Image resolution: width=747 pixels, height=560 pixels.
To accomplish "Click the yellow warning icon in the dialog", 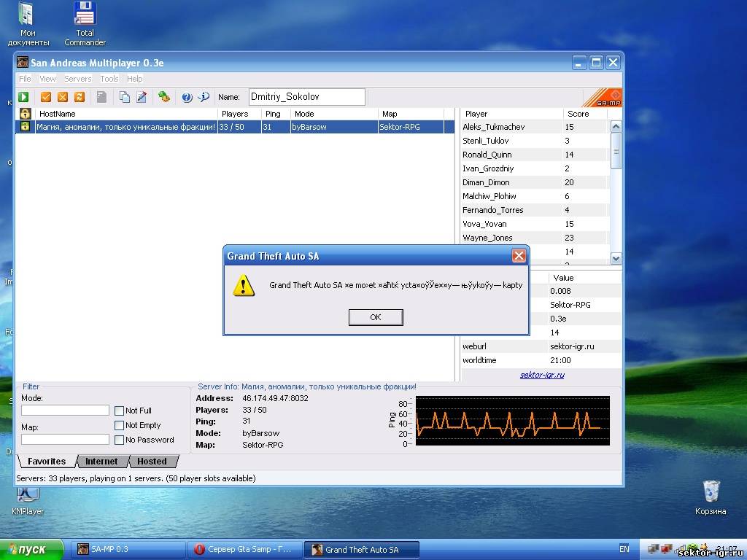I will (x=244, y=285).
